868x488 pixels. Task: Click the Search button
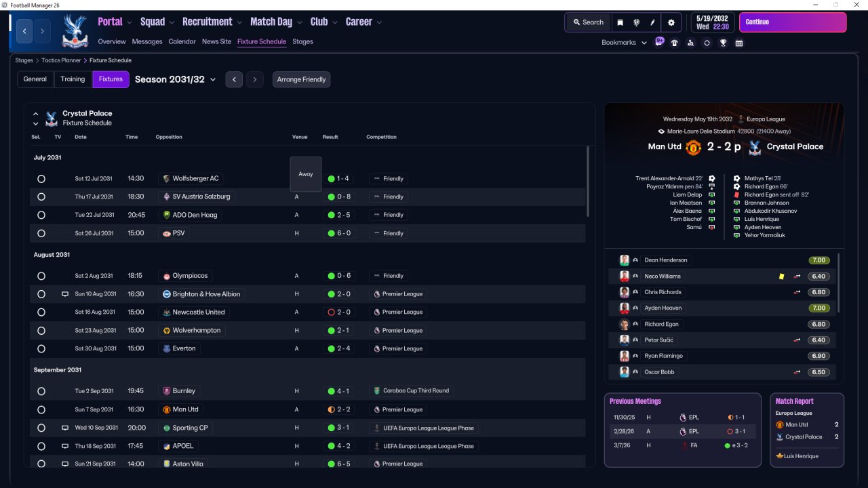(x=588, y=22)
